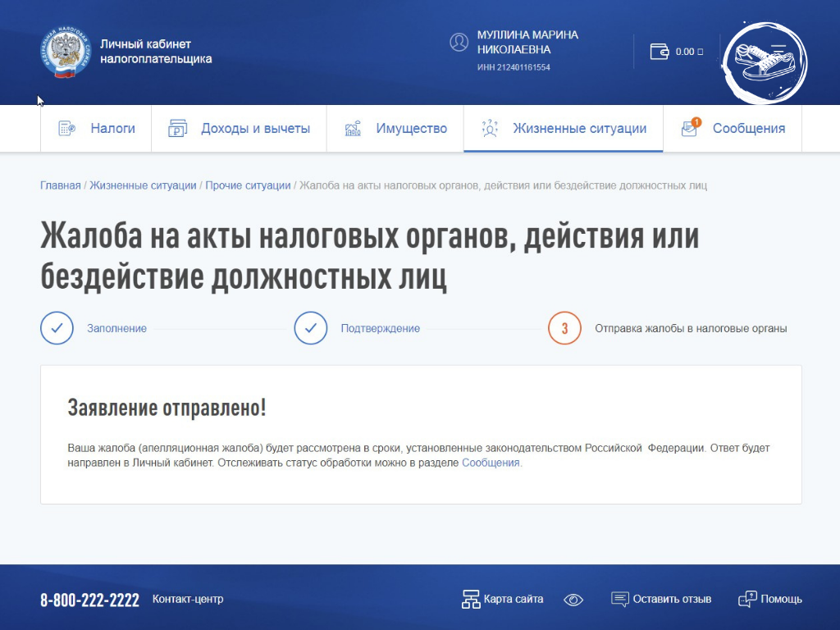840x630 pixels.
Task: Open Жизненные ситуации breadcrumb link
Action: pyautogui.click(x=143, y=185)
